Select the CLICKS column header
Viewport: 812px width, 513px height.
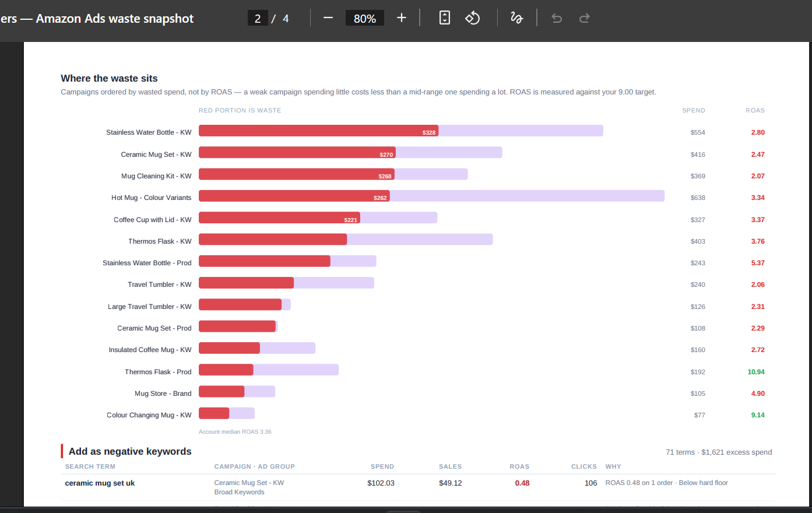coord(584,466)
